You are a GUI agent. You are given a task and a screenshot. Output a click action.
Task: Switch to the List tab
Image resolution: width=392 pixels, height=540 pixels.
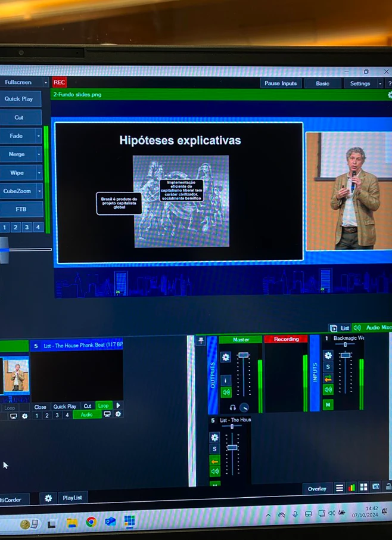(x=341, y=328)
